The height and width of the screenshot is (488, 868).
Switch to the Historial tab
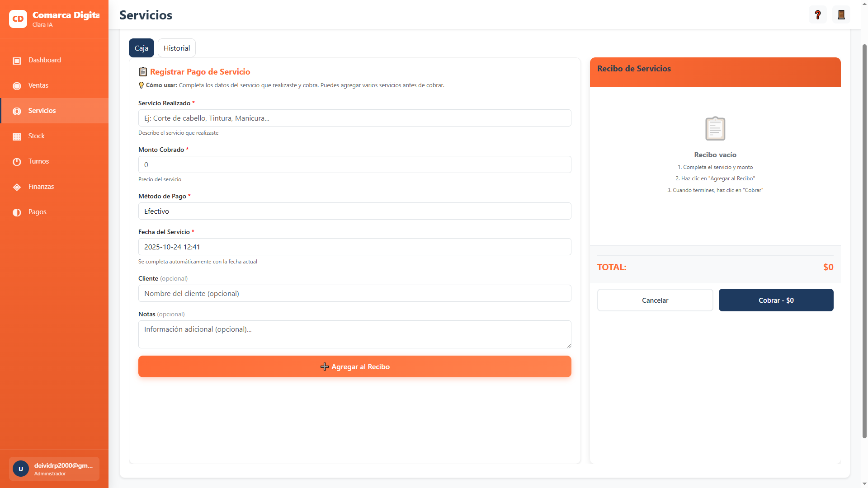(176, 48)
